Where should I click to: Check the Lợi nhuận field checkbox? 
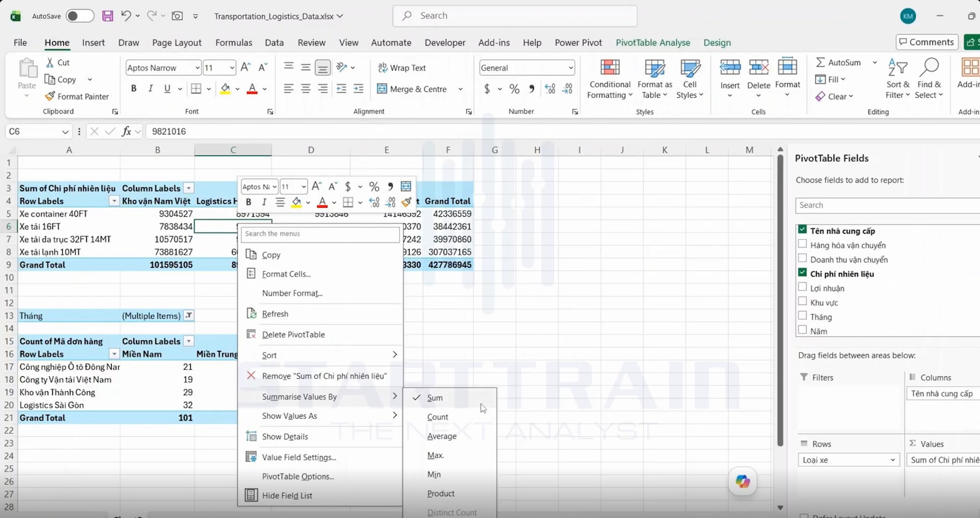coord(802,287)
